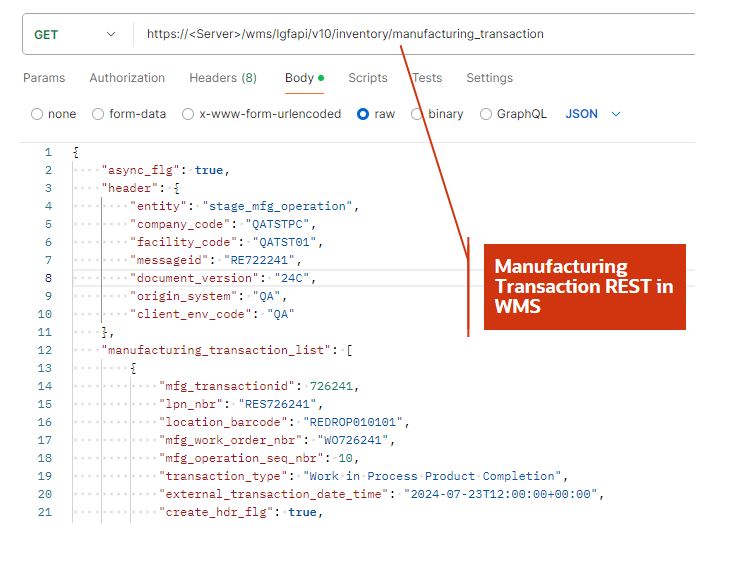The image size is (744, 567).
Task: Click the "async_flg" key on line 2
Action: 140,170
